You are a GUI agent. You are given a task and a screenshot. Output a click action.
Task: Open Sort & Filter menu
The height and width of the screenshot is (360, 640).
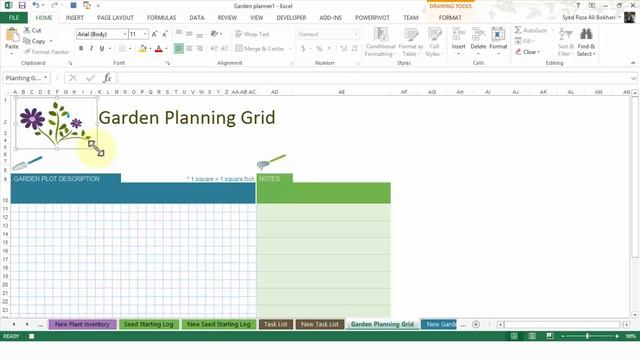pyautogui.click(x=566, y=42)
